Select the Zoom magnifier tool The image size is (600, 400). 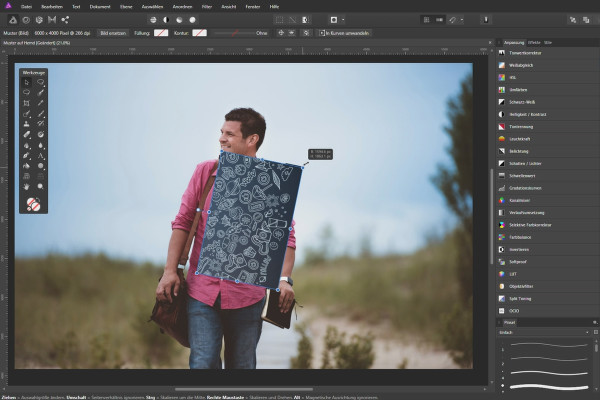[41, 186]
